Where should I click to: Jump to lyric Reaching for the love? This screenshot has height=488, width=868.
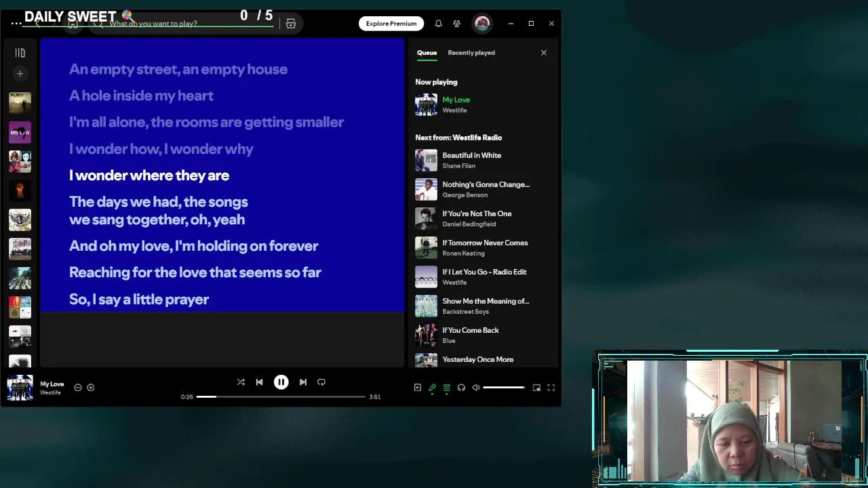pos(195,272)
